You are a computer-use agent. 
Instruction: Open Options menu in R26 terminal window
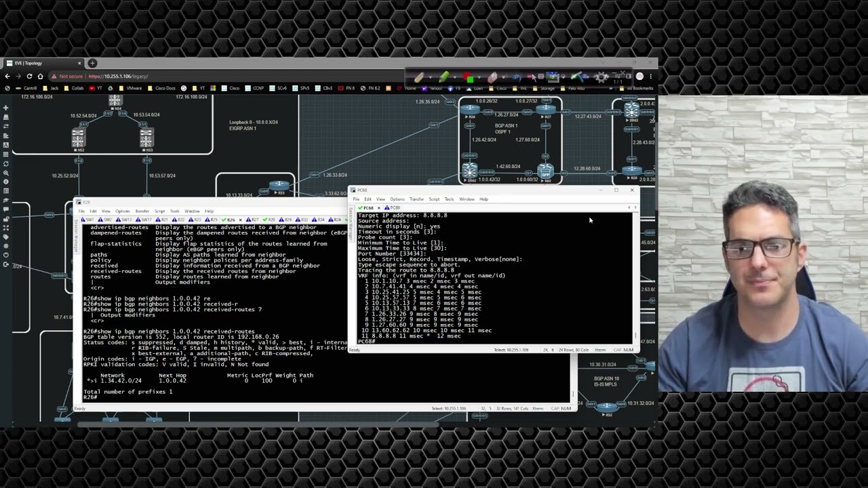(123, 211)
